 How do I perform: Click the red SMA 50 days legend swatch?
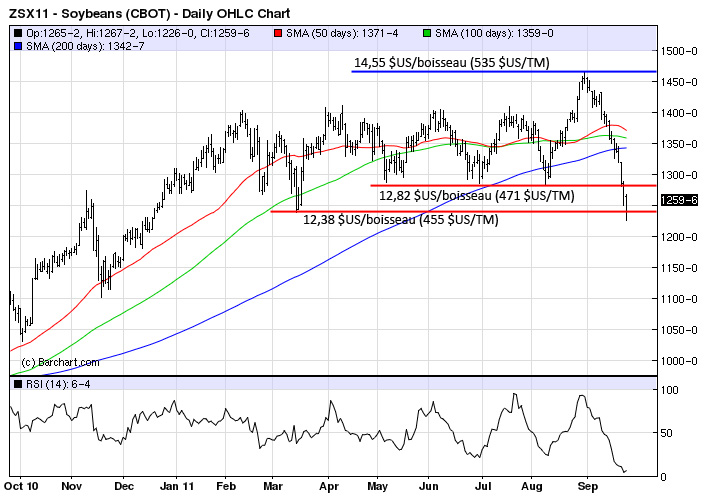[277, 32]
